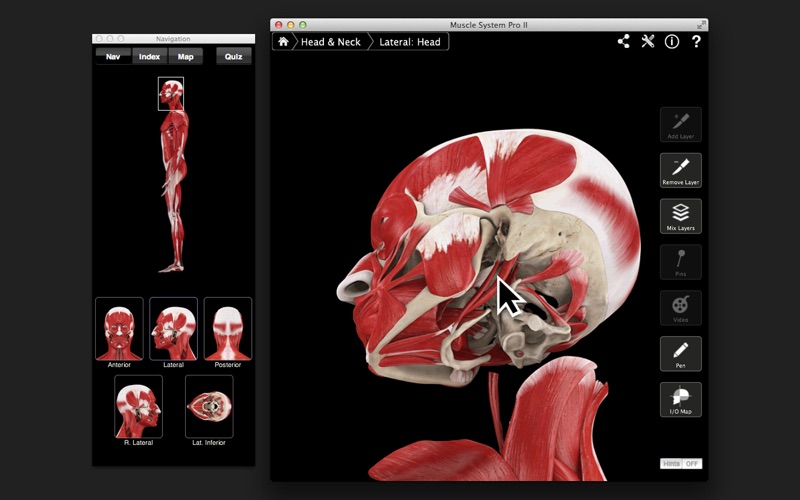The height and width of the screenshot is (500, 800).
Task: Click the Home icon in breadcrumb
Action: (284, 42)
